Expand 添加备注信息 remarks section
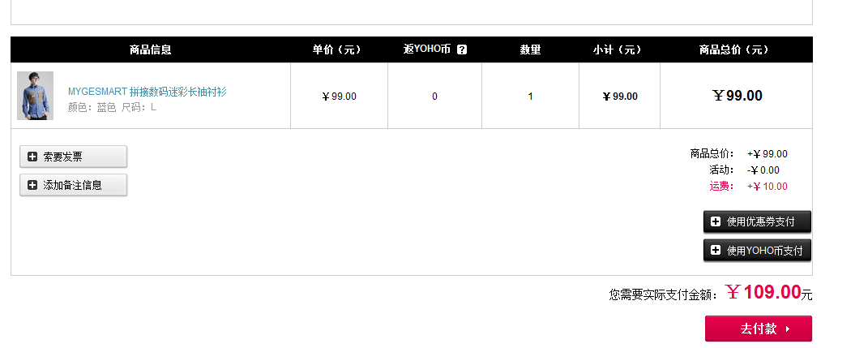Screen dimensions: 868x348 click(73, 185)
